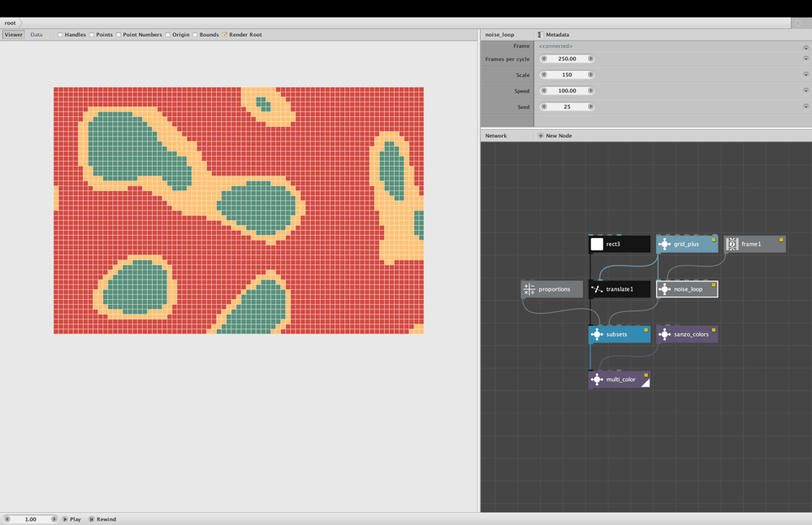Click the Scale value field showing 150
The image size is (812, 525).
point(567,75)
